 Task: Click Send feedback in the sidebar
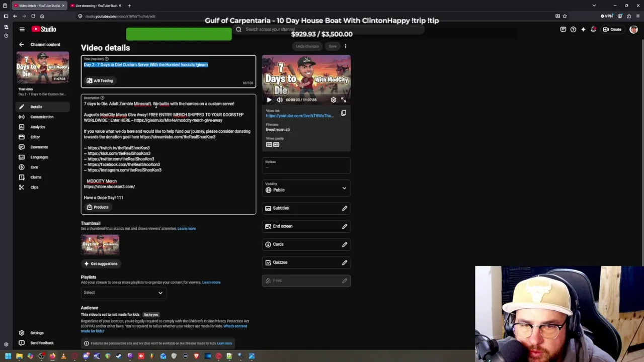tap(41, 343)
